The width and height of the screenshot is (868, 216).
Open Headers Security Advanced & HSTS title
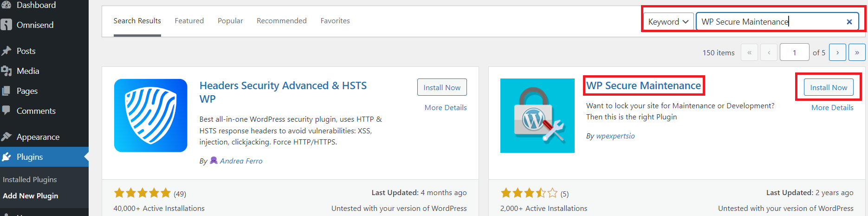pyautogui.click(x=283, y=92)
